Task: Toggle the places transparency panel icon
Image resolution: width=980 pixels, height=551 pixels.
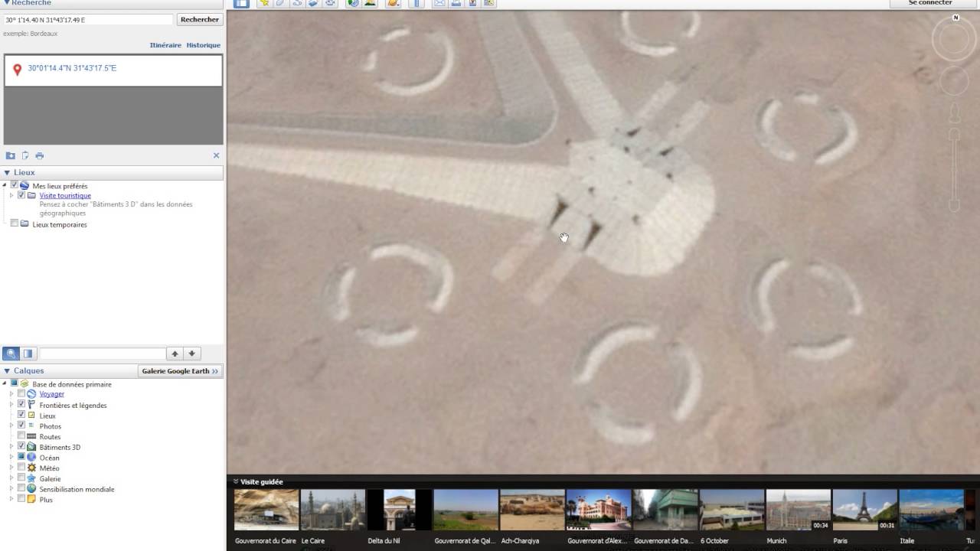Action: pos(28,354)
